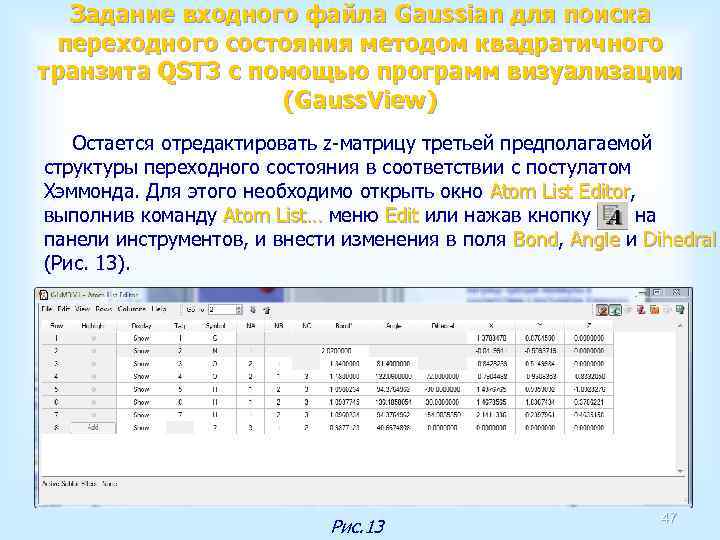Open the Display Show cell in row 6

coord(141,402)
